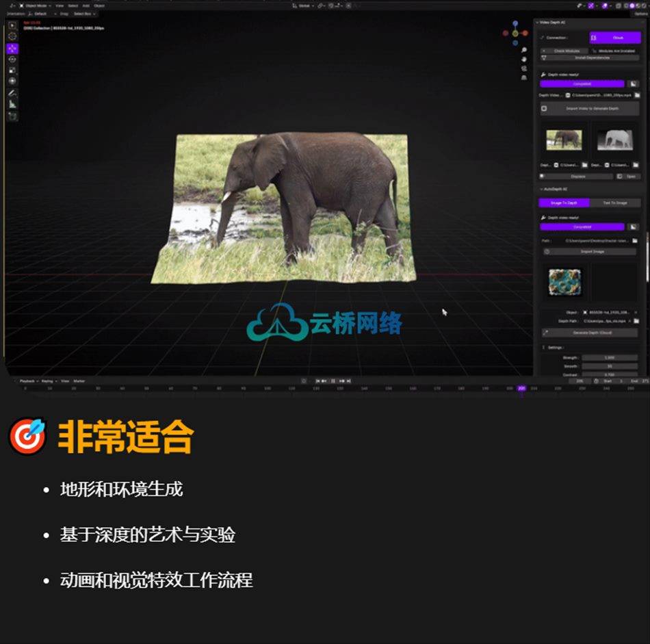Click the Displace button
650x644 pixels.
(x=576, y=177)
